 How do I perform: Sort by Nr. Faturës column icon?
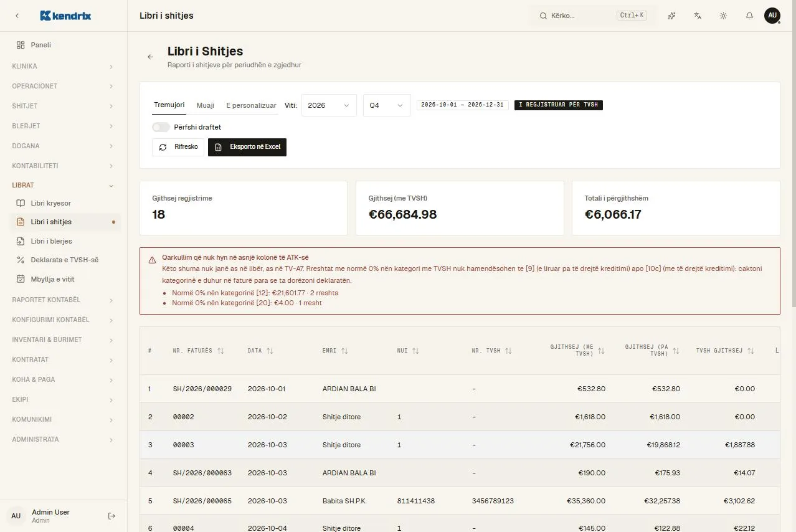click(x=220, y=351)
